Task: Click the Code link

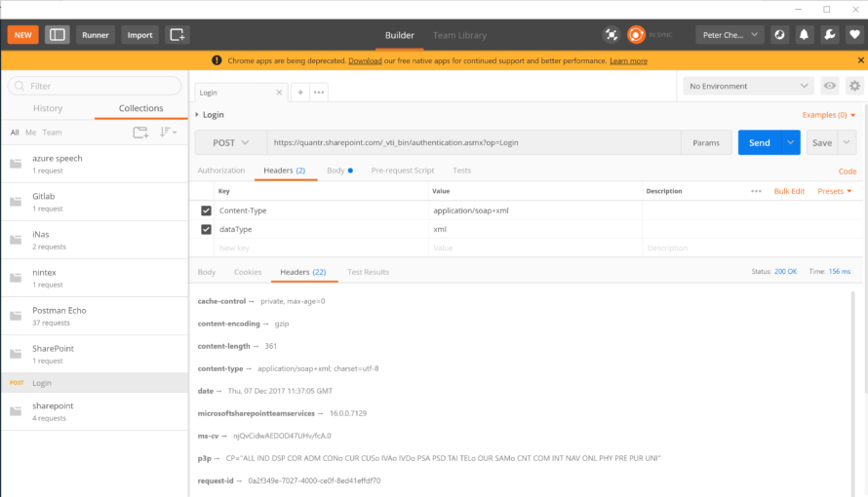Action: tap(847, 172)
